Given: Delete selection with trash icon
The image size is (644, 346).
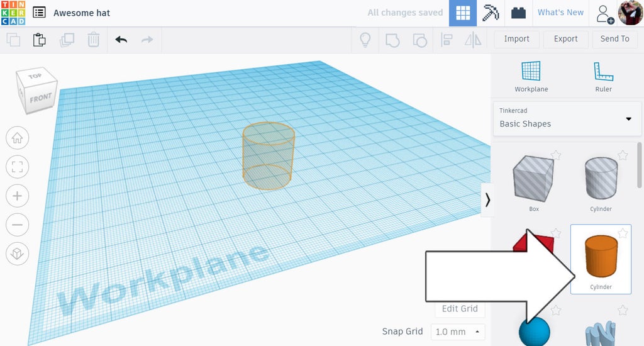Looking at the screenshot, I should coord(93,40).
